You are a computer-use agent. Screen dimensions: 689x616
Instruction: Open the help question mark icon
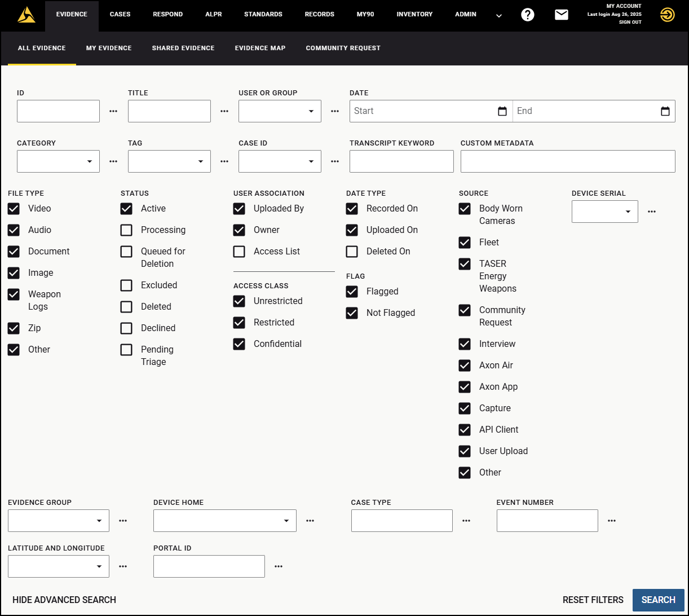(527, 15)
